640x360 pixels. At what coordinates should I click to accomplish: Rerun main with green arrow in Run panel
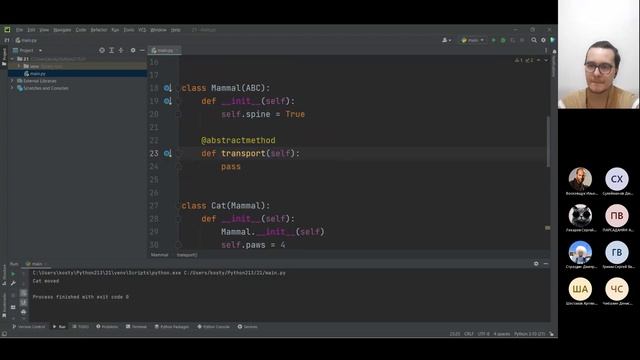pyautogui.click(x=13, y=274)
